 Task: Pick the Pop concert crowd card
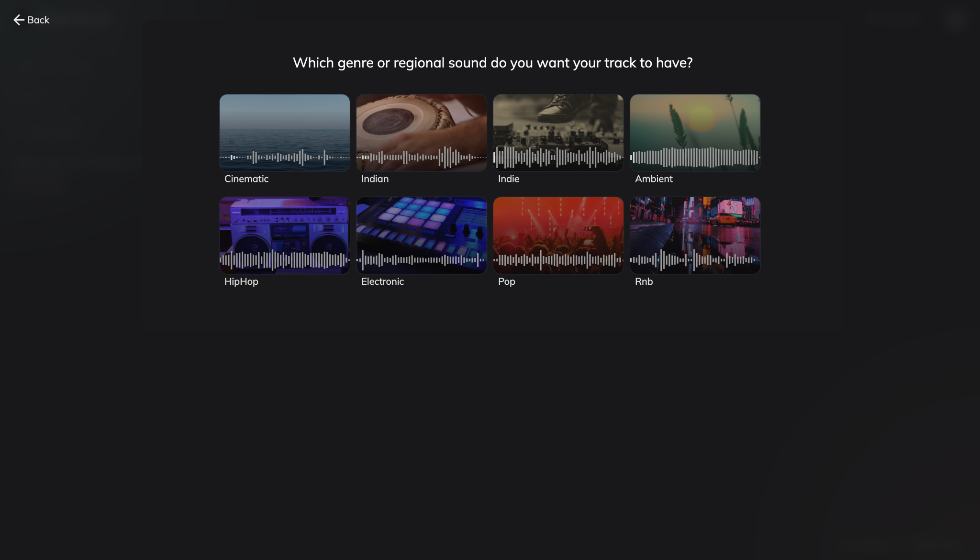[558, 235]
